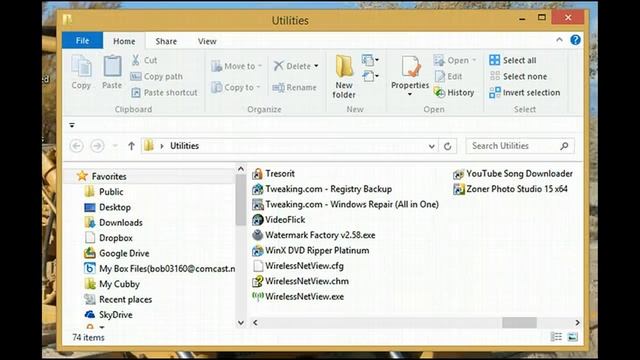Refresh the Utilities folder

click(x=447, y=146)
